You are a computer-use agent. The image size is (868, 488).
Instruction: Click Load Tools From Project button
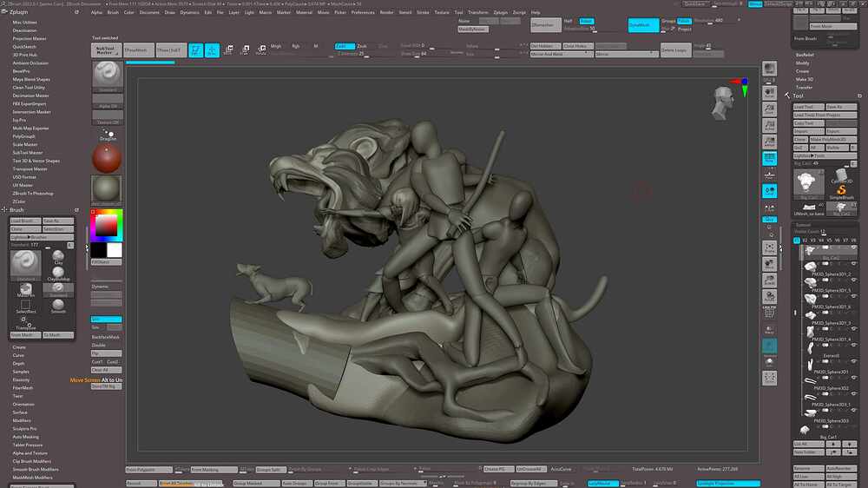click(x=825, y=115)
